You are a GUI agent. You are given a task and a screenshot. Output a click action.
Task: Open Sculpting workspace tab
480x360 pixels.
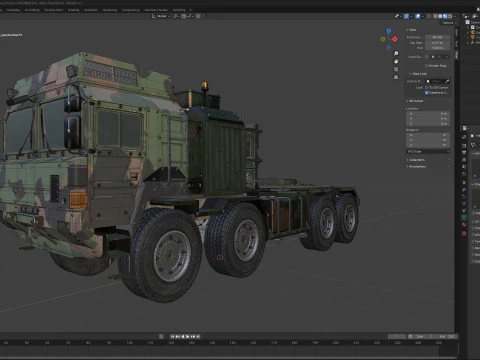pos(13,10)
